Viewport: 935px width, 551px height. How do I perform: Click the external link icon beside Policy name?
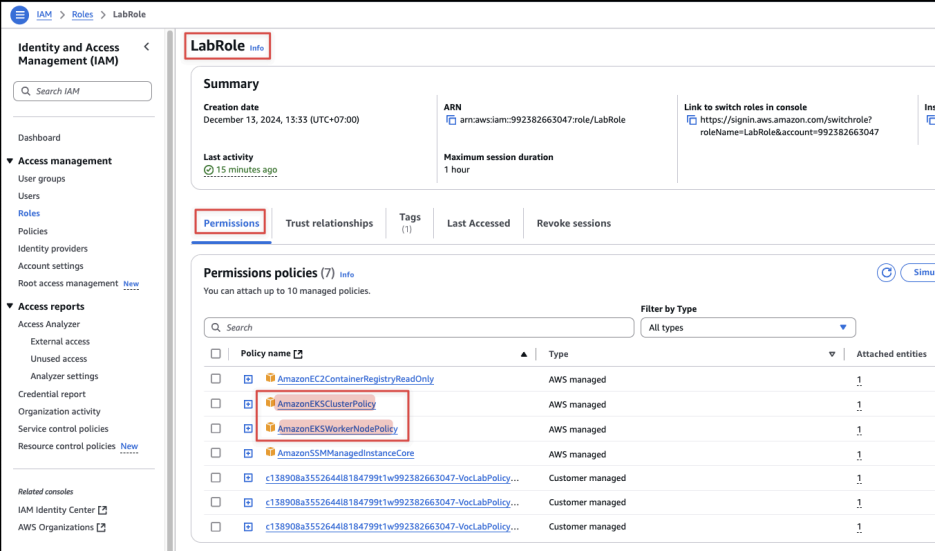tap(298, 354)
